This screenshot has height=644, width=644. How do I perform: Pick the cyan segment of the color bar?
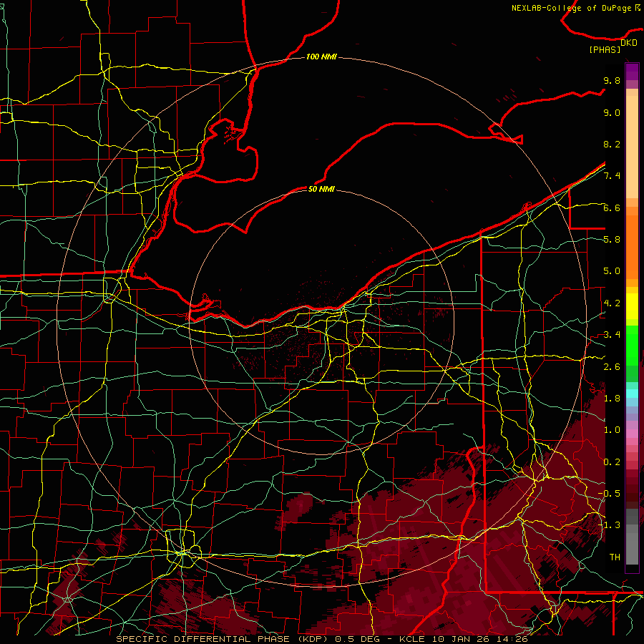(632, 394)
